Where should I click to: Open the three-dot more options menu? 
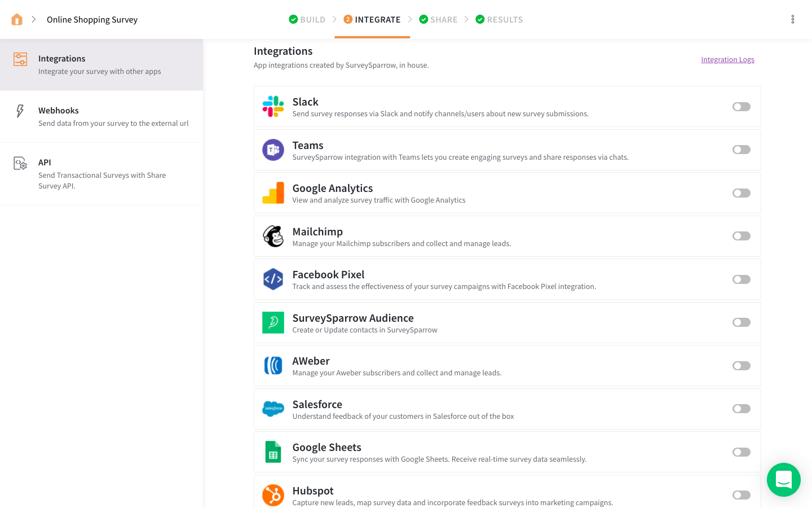[x=792, y=20]
